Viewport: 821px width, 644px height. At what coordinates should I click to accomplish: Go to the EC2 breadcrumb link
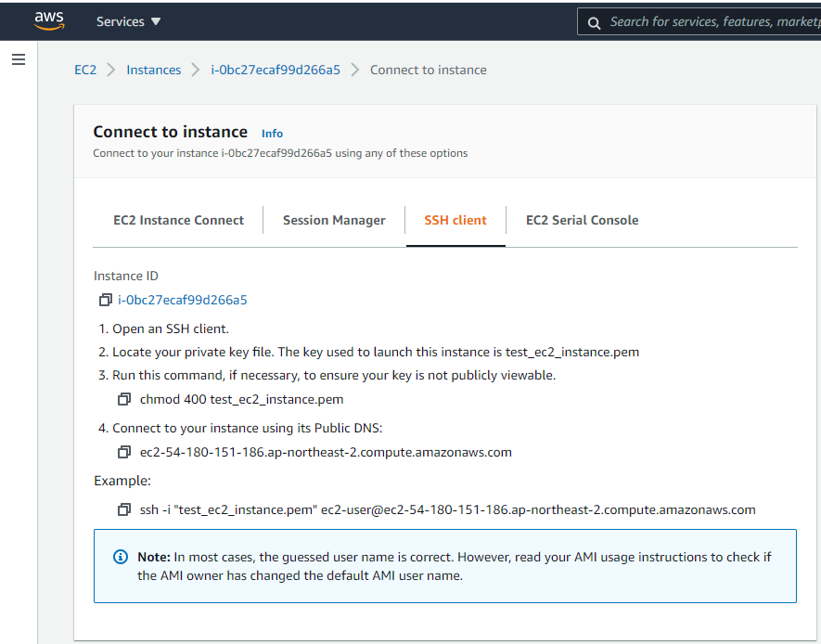pos(85,71)
